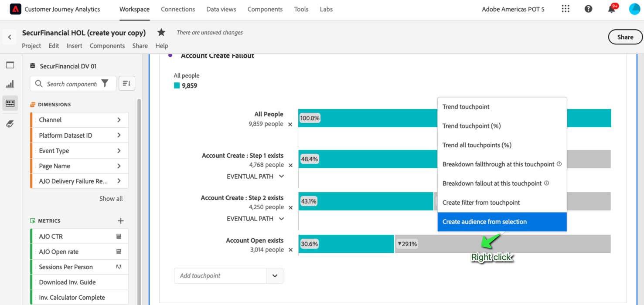Screen dimensions: 644x305
Task: Remove the Account Open exists touchpoint
Action: (290, 250)
